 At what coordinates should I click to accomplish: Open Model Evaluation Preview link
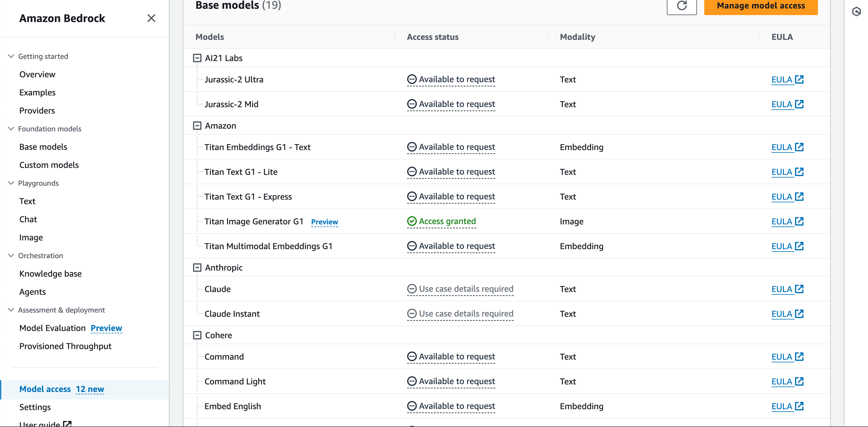[x=106, y=328]
